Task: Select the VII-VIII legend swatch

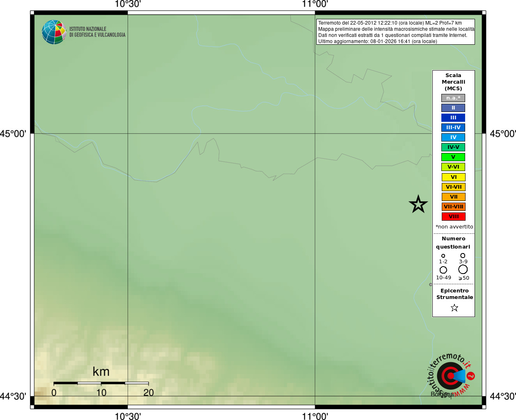Action: [x=453, y=207]
